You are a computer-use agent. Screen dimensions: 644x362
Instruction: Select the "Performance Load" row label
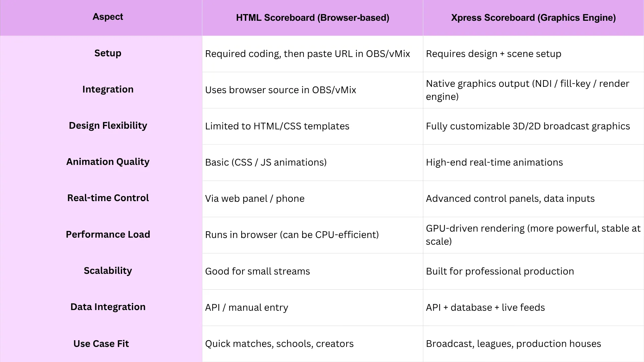tap(108, 235)
